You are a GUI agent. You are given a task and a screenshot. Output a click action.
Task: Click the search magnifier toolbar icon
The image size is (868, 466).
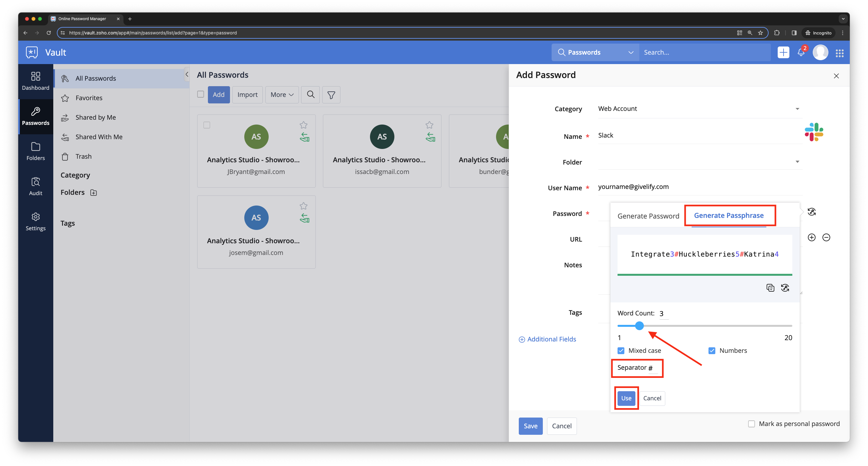(x=310, y=95)
